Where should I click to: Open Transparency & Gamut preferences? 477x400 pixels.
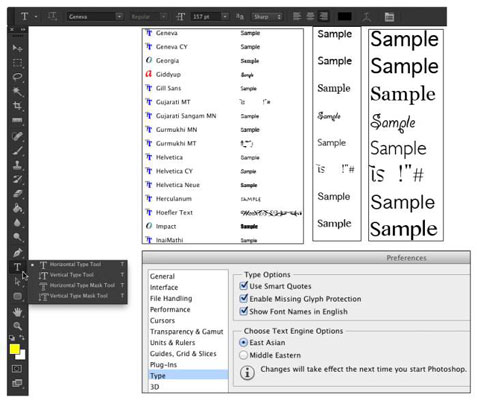click(x=187, y=331)
